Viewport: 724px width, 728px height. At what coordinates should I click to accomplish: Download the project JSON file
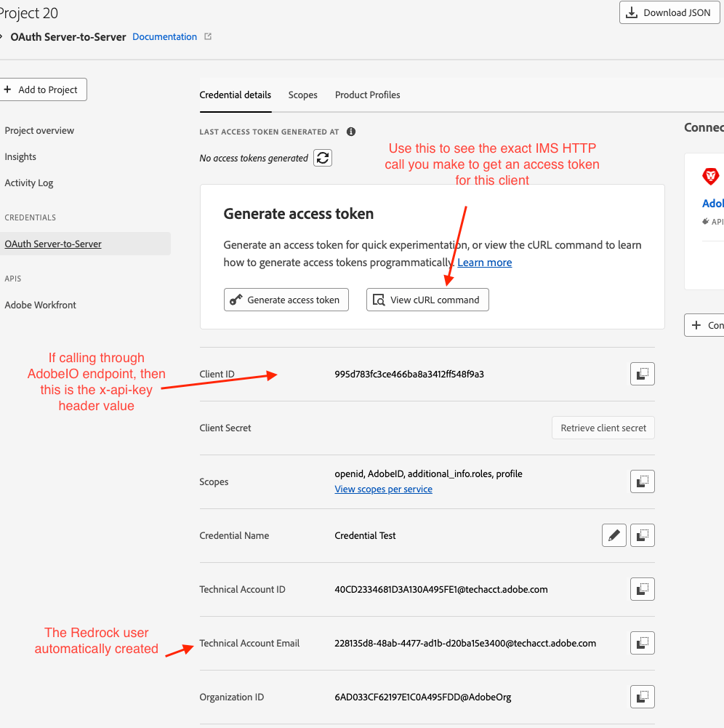[x=669, y=12]
